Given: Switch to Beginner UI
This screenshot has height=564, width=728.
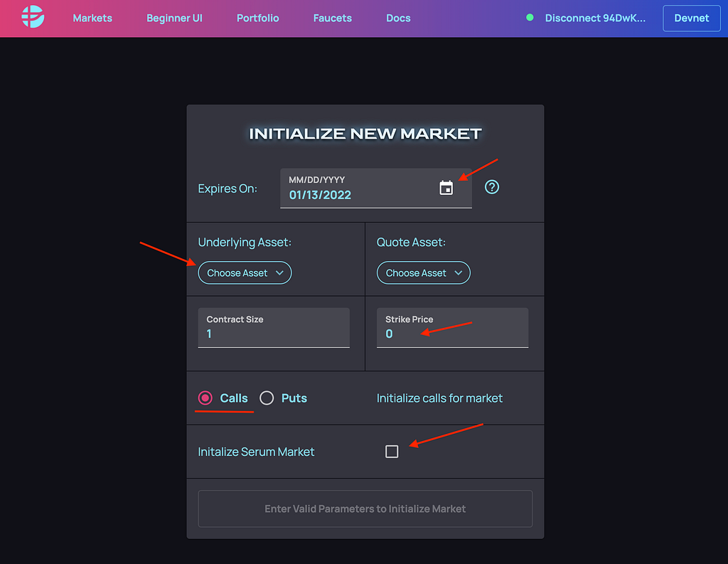Looking at the screenshot, I should coord(174,18).
